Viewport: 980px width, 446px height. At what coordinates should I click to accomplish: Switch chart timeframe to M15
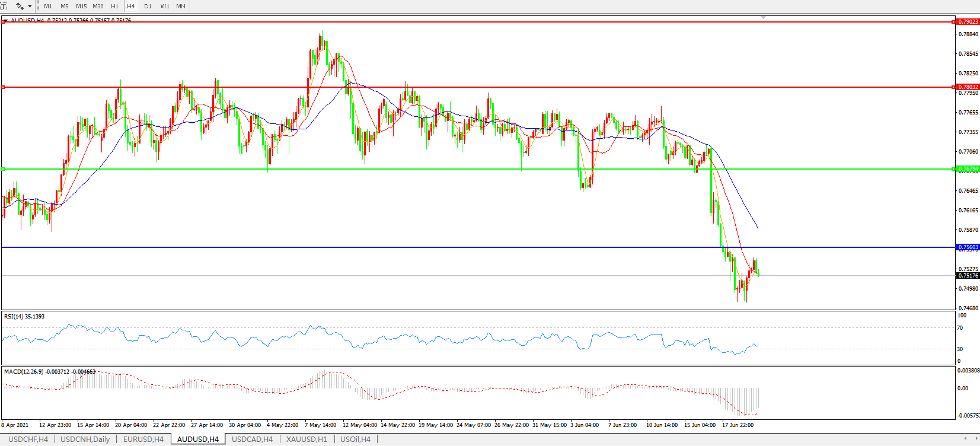click(81, 6)
